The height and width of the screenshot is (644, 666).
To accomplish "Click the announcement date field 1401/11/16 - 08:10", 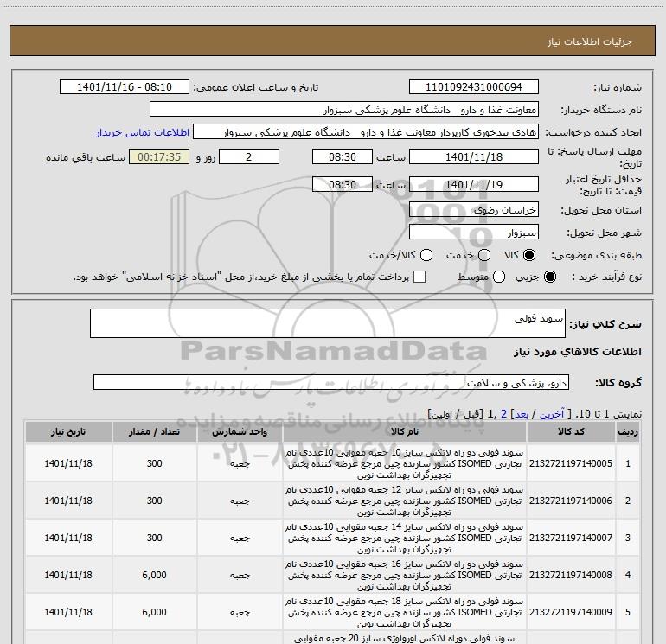I will point(125,87).
